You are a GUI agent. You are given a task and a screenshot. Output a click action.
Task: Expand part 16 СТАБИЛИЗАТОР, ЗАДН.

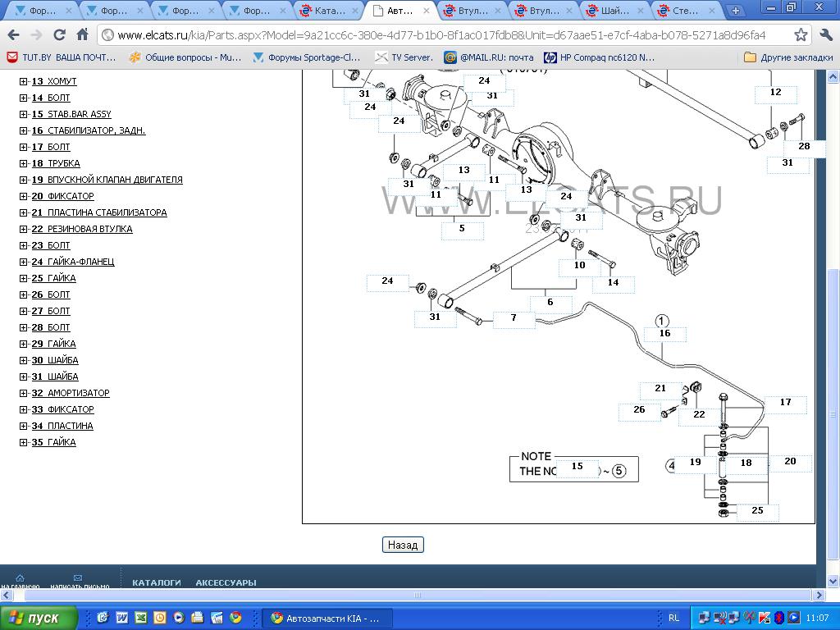[23, 130]
